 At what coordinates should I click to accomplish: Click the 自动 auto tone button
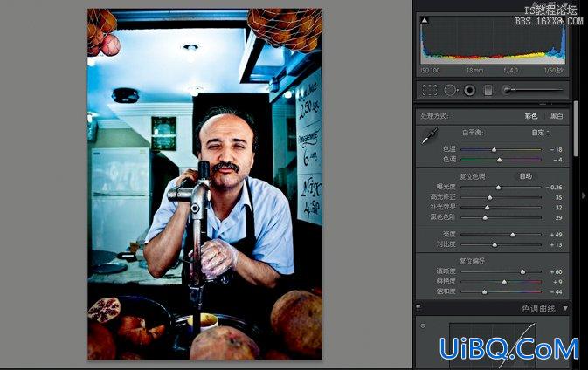point(526,176)
